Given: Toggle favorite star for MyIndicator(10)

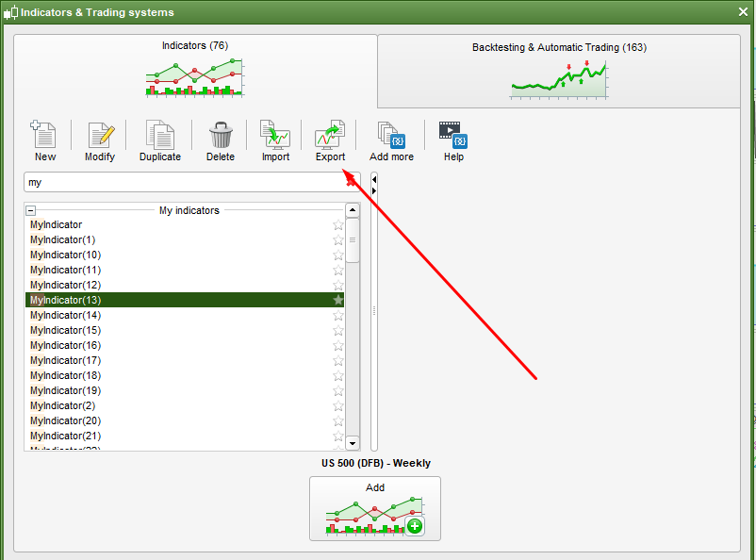Looking at the screenshot, I should coord(338,255).
